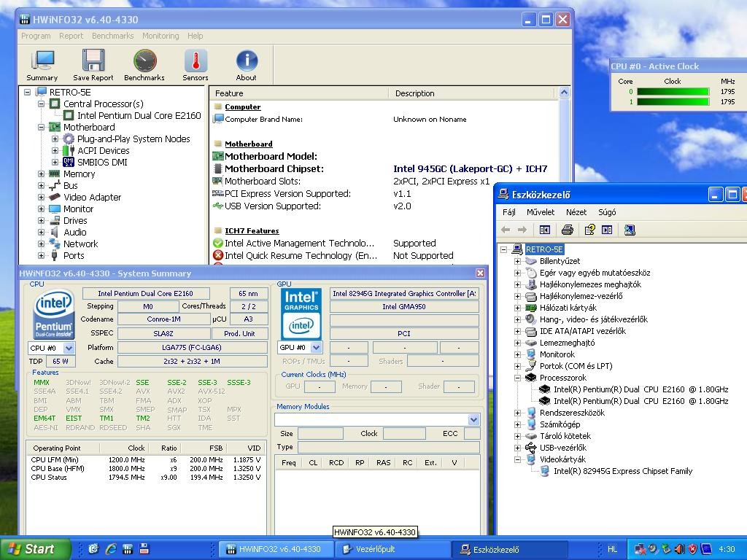Expand the Video Adapter tree node

pos(42,198)
